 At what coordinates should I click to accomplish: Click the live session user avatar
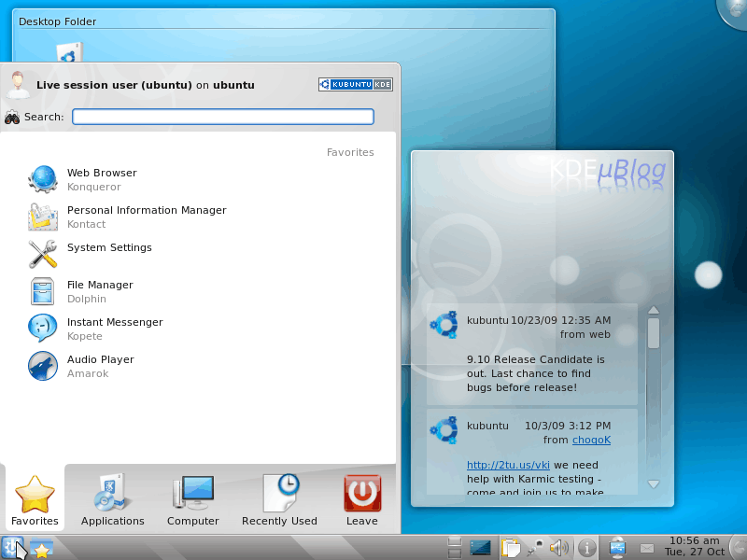pyautogui.click(x=18, y=85)
